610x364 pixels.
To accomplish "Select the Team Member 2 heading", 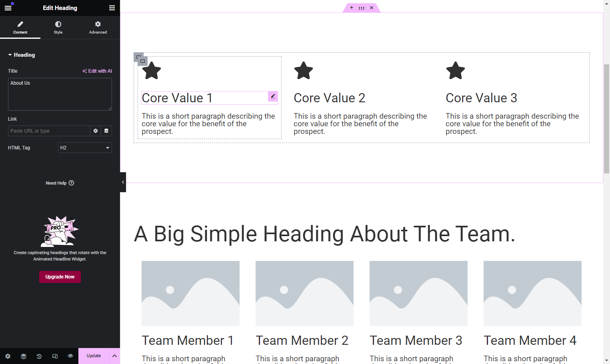I will [x=302, y=340].
